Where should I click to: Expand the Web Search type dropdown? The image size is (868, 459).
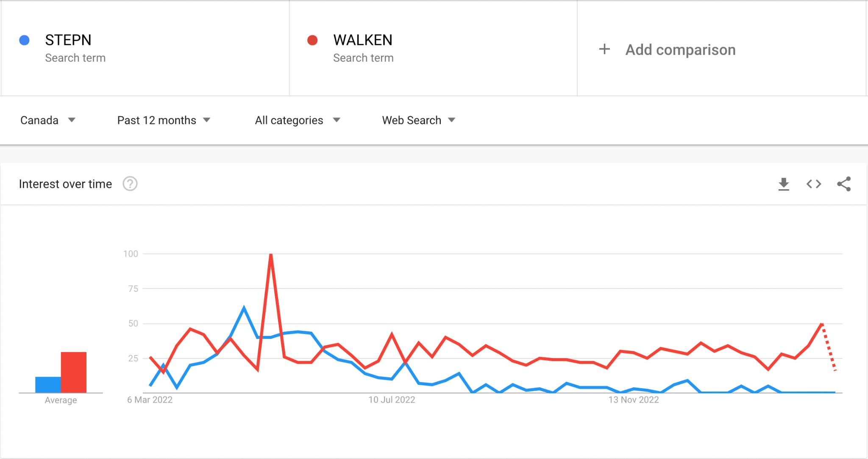(x=418, y=120)
